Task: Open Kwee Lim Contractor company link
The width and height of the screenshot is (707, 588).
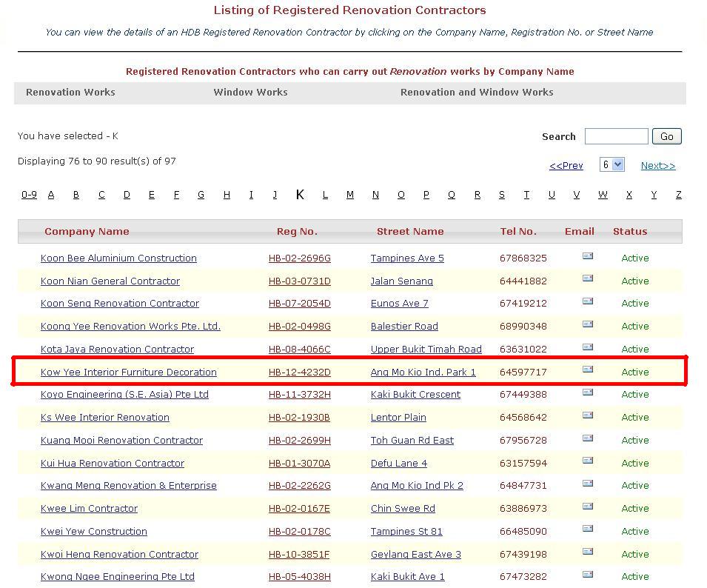Action: point(89,509)
